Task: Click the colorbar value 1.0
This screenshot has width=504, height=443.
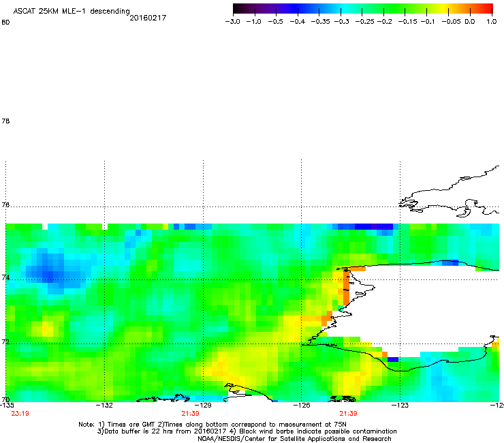Action: (492, 22)
